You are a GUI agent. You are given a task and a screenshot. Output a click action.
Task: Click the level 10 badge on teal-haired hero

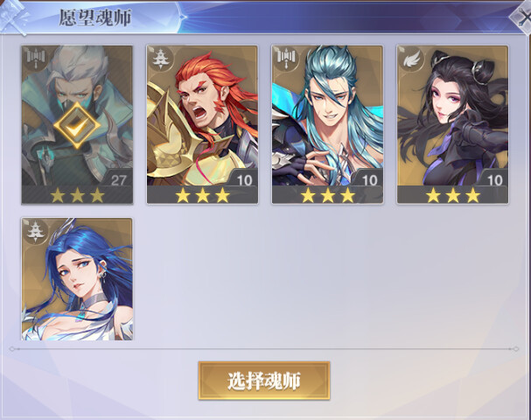(x=369, y=180)
